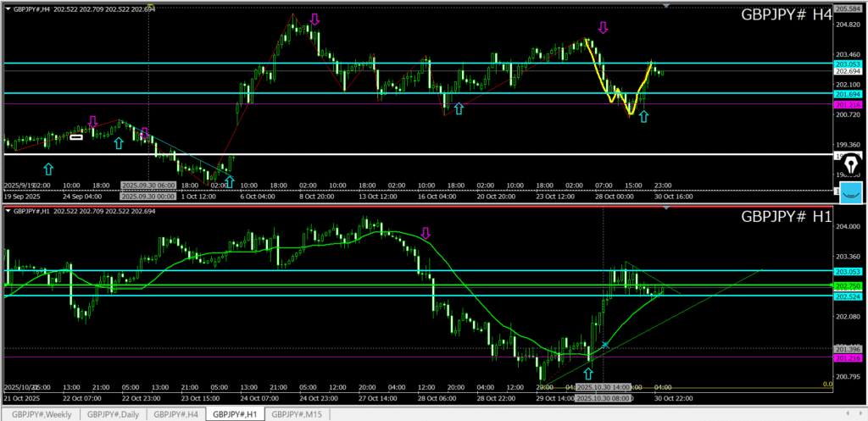Image resolution: width=868 pixels, height=421 pixels.
Task: Click the chart shift triangle atop H4 chart
Action: click(666, 6)
